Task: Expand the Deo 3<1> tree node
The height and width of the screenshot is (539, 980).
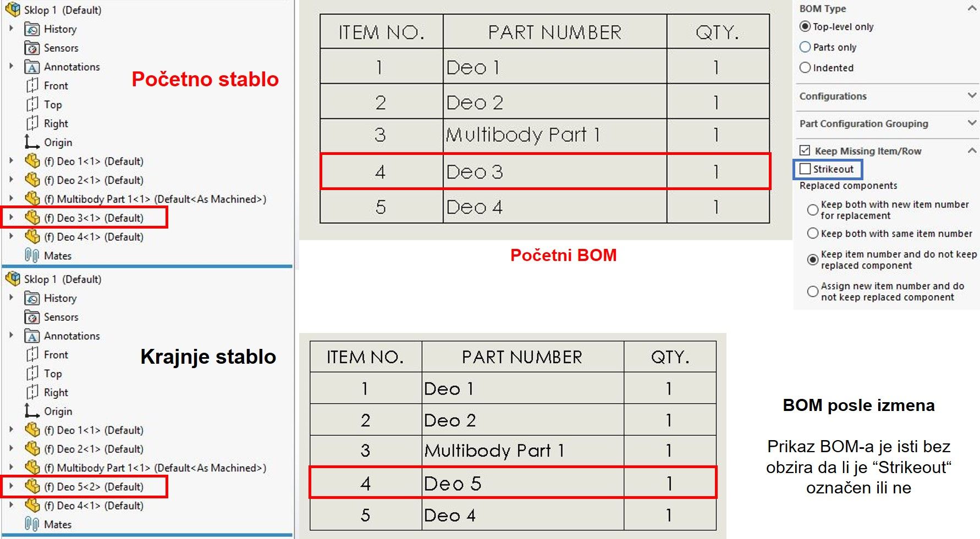Action: pyautogui.click(x=11, y=218)
